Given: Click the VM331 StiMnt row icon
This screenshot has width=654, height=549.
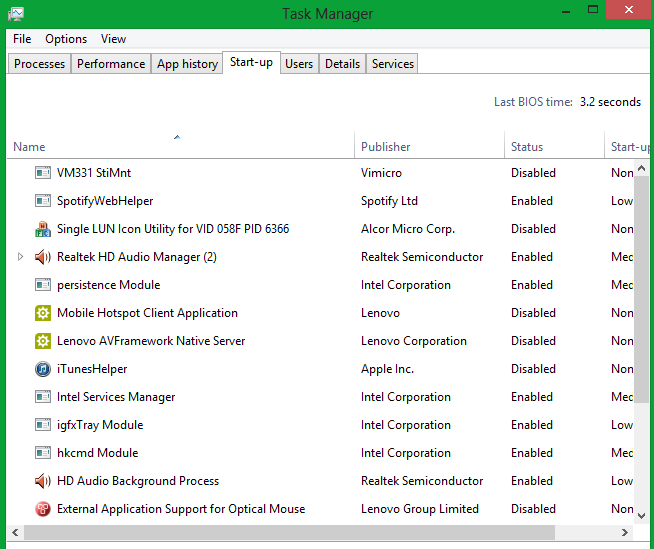Looking at the screenshot, I should pyautogui.click(x=43, y=173).
